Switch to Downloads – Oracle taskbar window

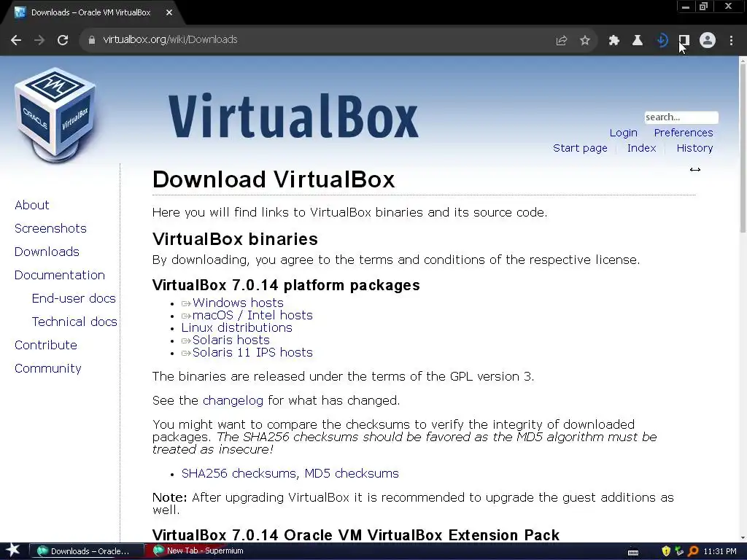pos(87,551)
